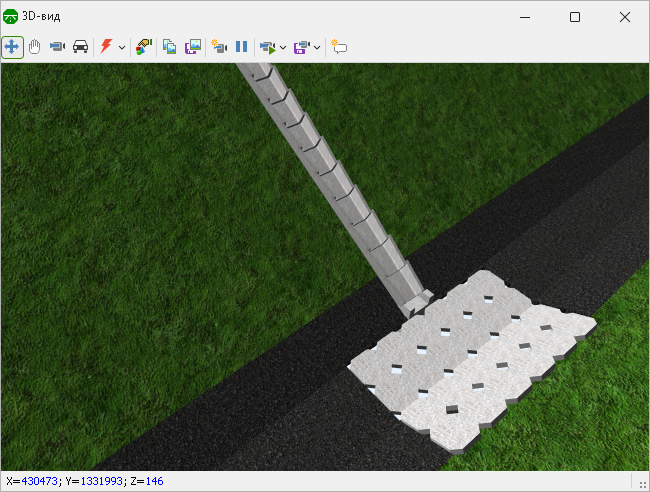Click the 3D-вид window app icon
The height and width of the screenshot is (492, 650).
pyautogui.click(x=12, y=17)
